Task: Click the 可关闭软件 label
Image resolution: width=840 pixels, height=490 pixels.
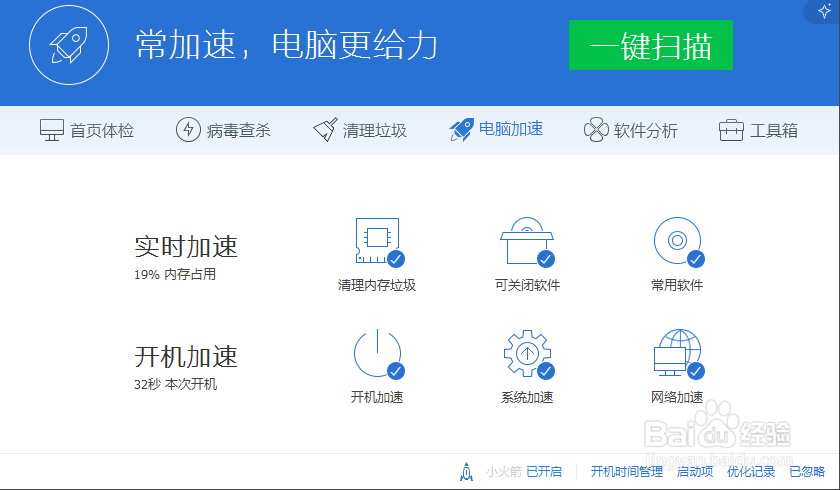Action: [527, 285]
